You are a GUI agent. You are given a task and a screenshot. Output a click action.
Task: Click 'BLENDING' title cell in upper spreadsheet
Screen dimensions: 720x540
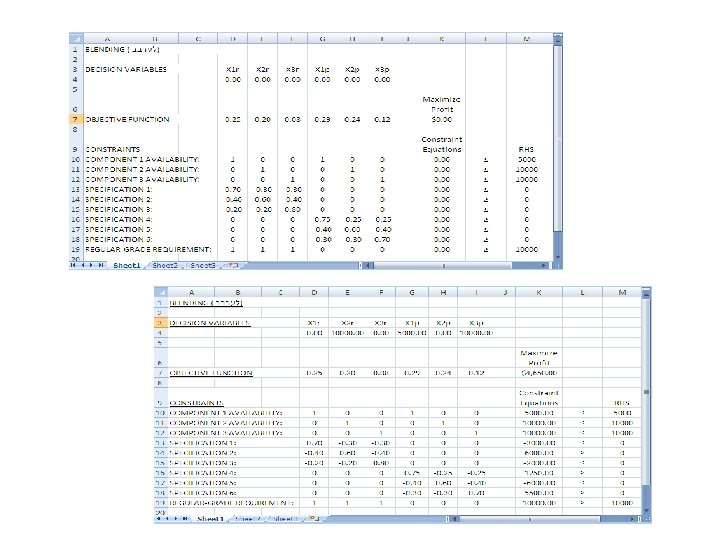(122, 49)
